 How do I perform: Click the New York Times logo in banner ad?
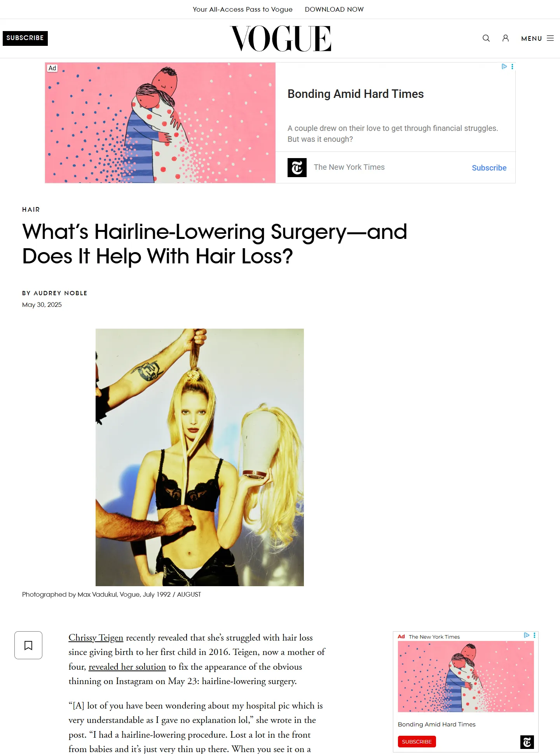click(x=297, y=167)
